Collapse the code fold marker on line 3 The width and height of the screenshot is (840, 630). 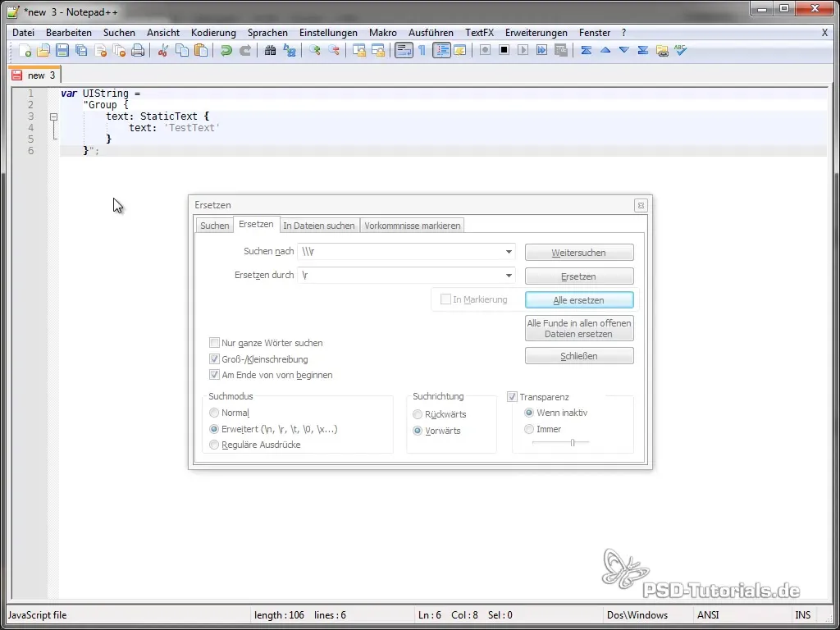[x=53, y=116]
